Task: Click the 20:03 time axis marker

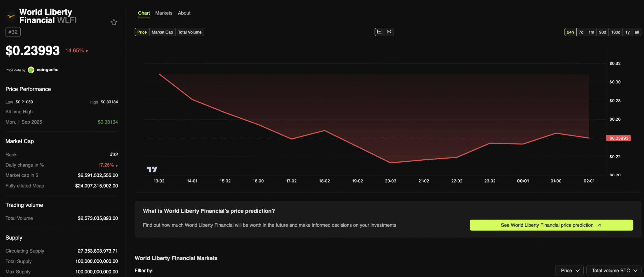Action: [x=390, y=181]
